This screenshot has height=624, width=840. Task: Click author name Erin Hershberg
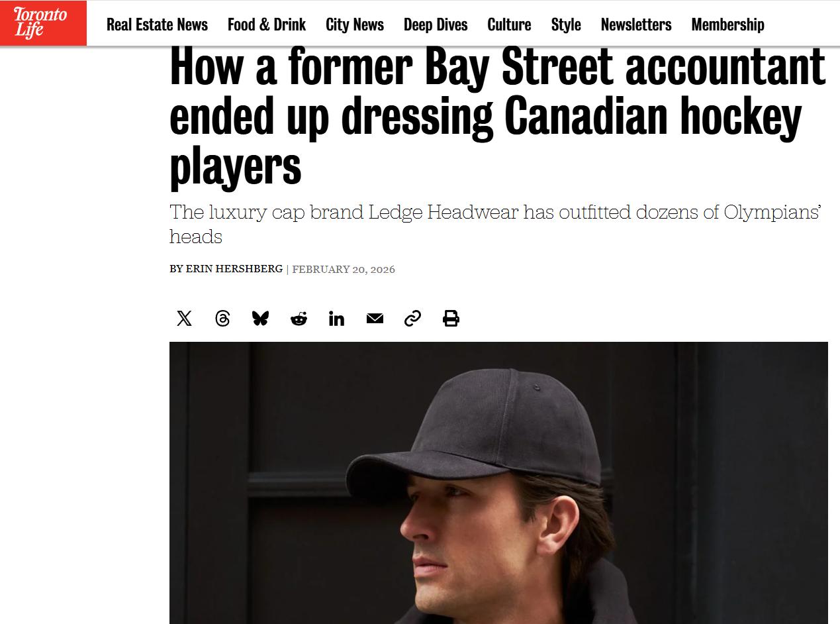pyautogui.click(x=234, y=269)
